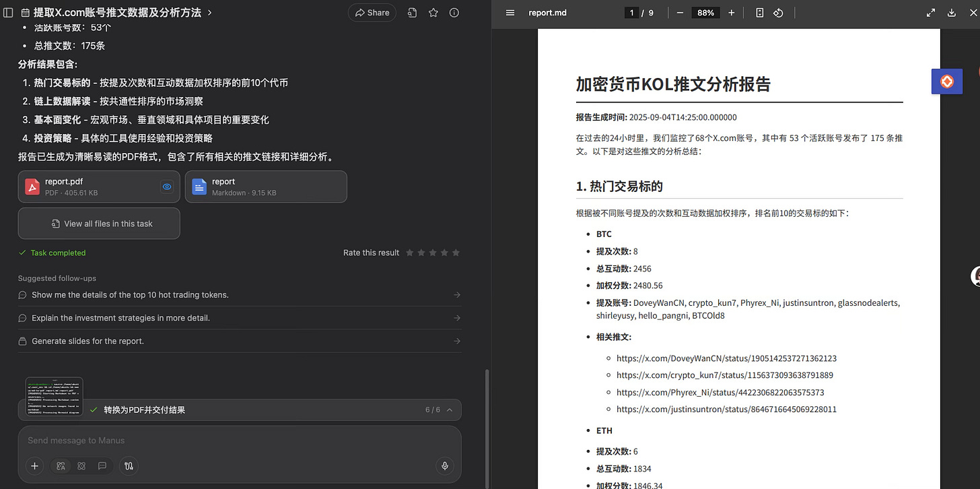Rate result with the fifth star
Viewport: 980px width, 489px height.
pos(456,253)
